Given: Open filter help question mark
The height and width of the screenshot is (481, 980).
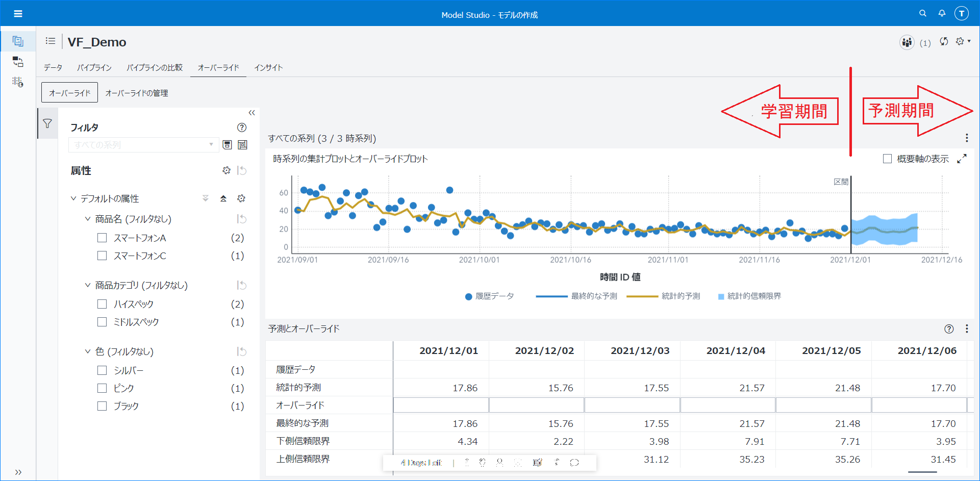Looking at the screenshot, I should point(242,128).
